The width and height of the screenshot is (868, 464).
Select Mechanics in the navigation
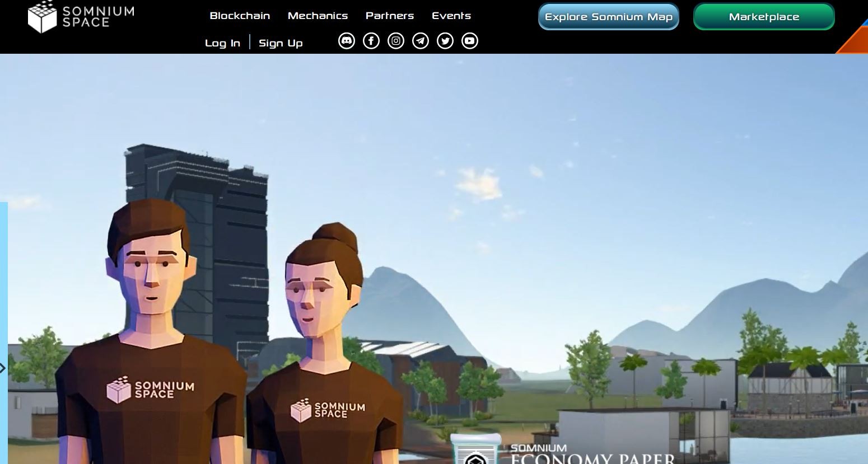click(318, 16)
